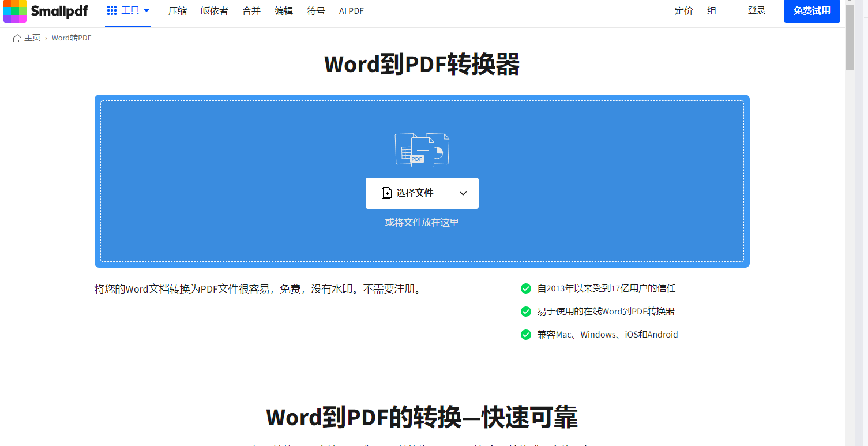868x446 pixels.
Task: Click the 选择文件 button
Action: (407, 193)
